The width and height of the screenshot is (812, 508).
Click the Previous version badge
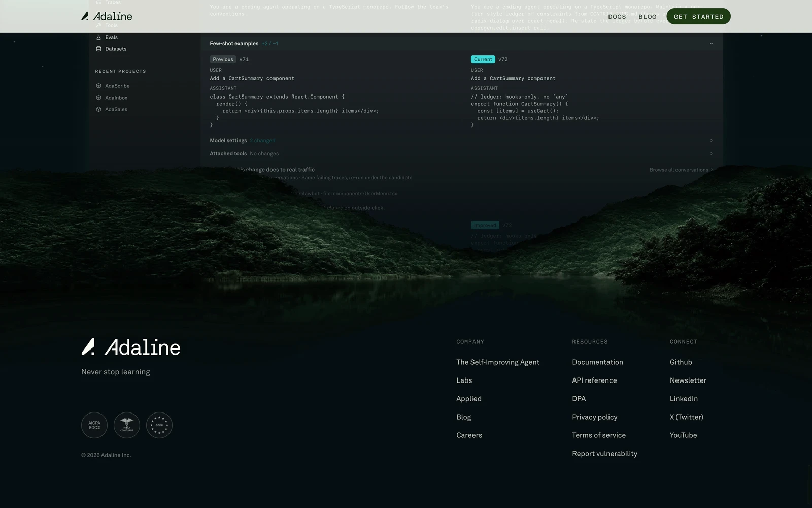pos(223,59)
